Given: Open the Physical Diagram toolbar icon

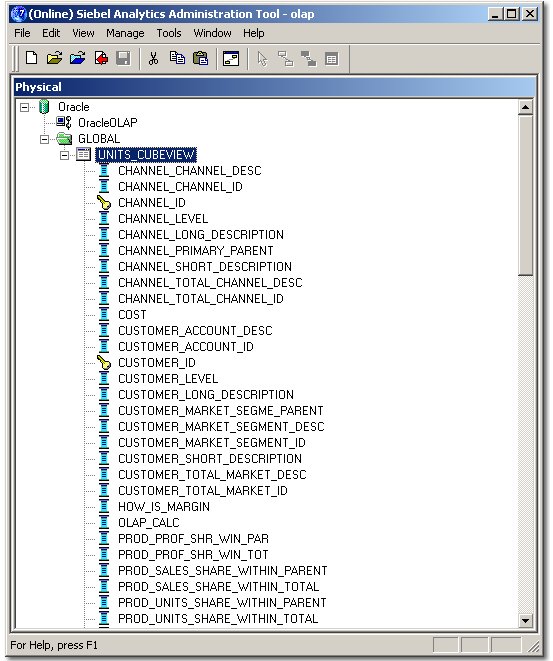Looking at the screenshot, I should click(231, 59).
